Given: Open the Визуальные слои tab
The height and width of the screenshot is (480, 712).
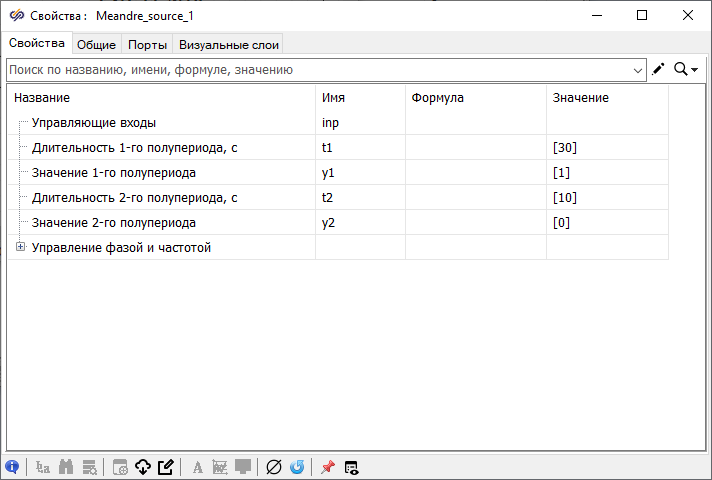Looking at the screenshot, I should (229, 44).
